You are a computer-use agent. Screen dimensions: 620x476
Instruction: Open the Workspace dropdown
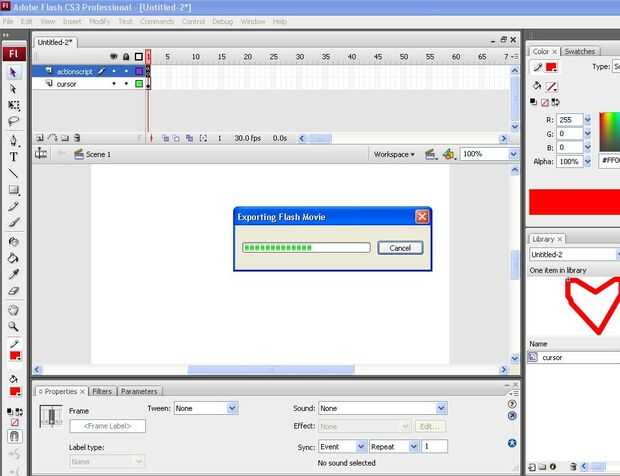coord(394,155)
